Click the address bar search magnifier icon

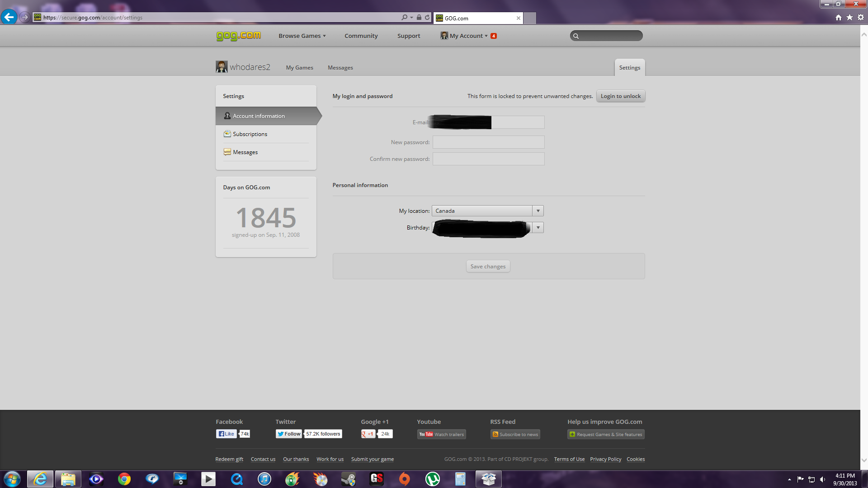coord(404,17)
